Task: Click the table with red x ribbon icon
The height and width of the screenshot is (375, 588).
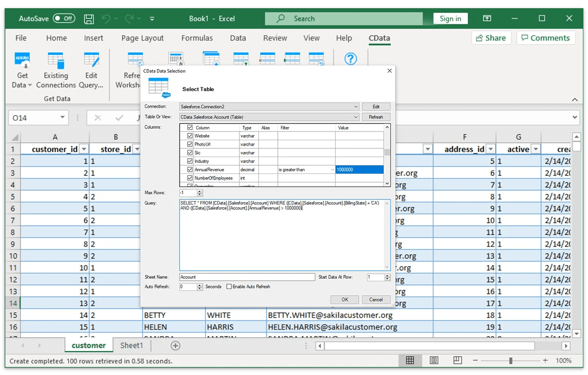Action: (x=267, y=59)
